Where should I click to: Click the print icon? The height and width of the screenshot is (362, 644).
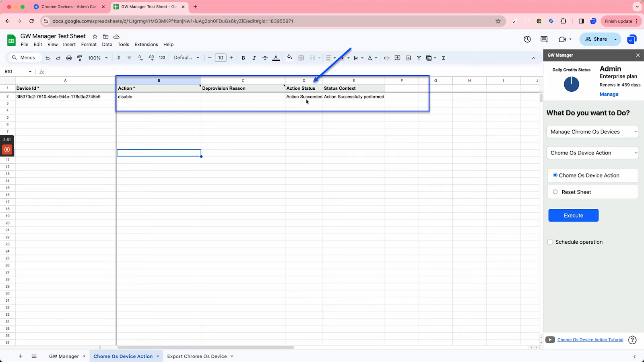[x=69, y=58]
